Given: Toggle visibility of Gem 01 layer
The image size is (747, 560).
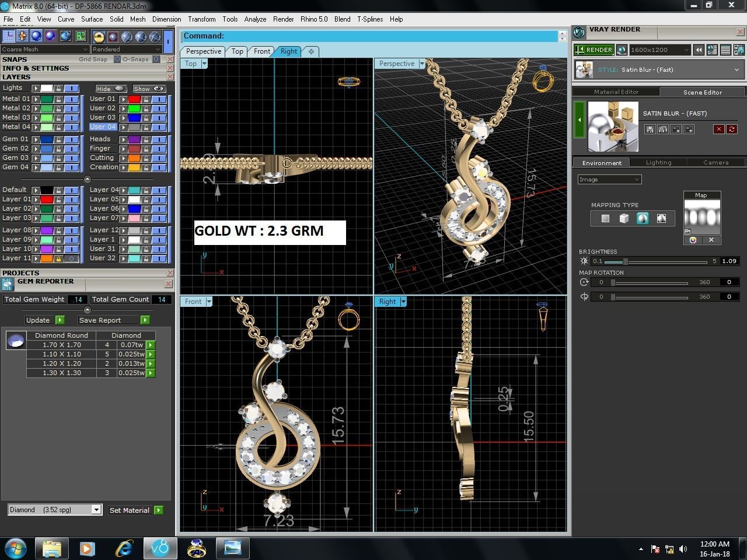Looking at the screenshot, I should click(71, 139).
